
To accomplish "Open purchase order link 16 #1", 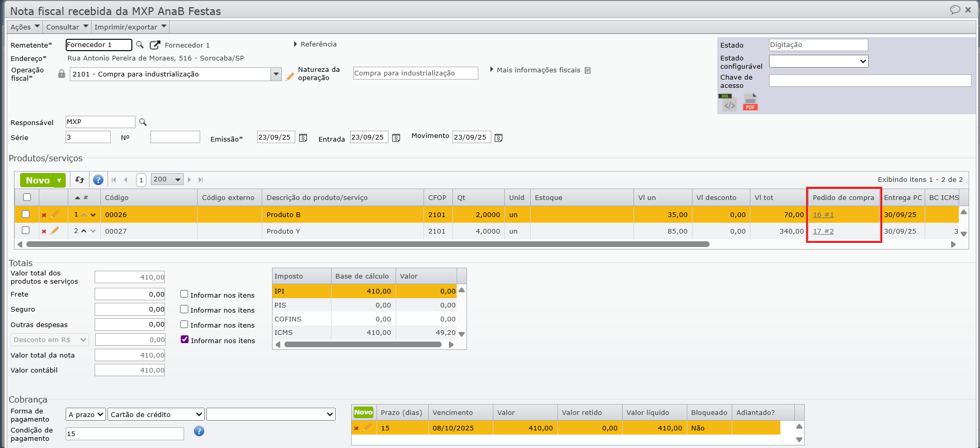I will tap(823, 215).
